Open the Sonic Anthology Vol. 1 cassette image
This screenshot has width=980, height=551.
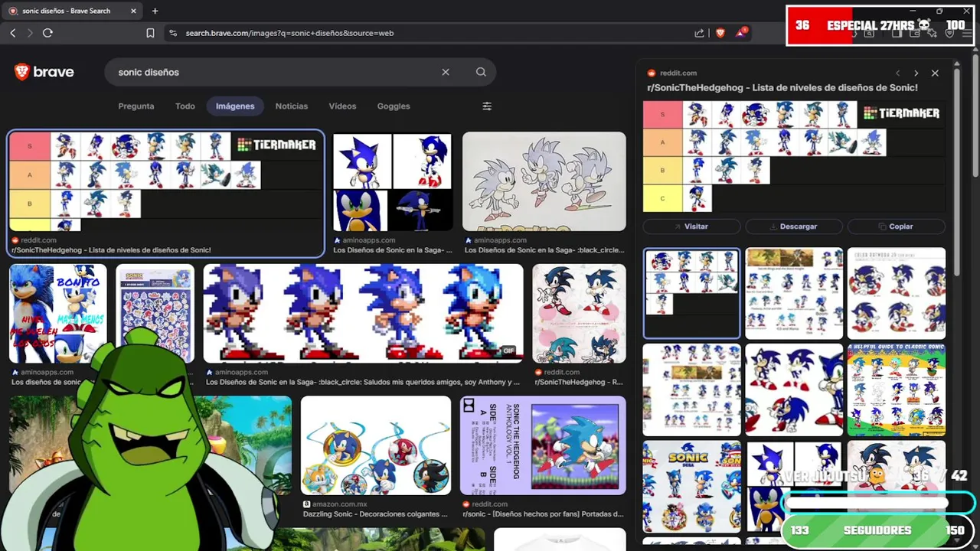(x=543, y=445)
